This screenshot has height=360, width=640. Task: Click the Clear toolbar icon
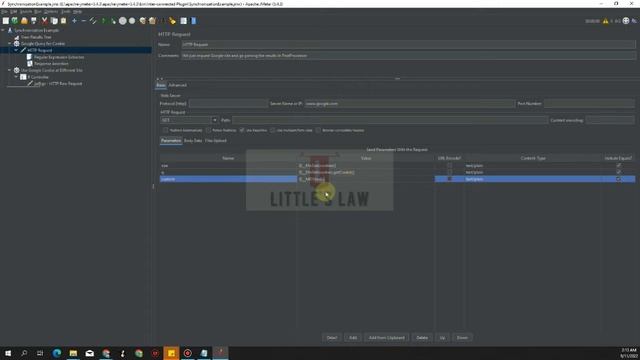point(142,21)
